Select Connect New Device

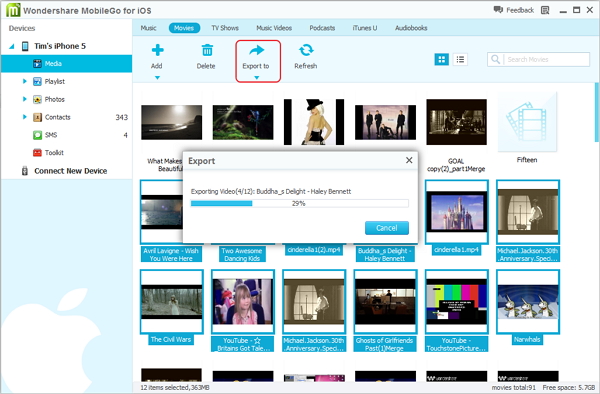pos(70,171)
